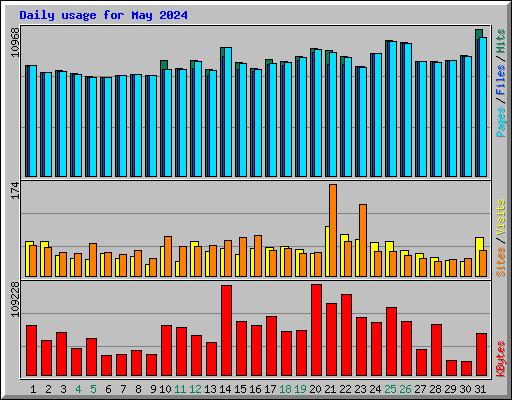Click weekend day 11 axis label
The image size is (512, 400).
click(180, 389)
